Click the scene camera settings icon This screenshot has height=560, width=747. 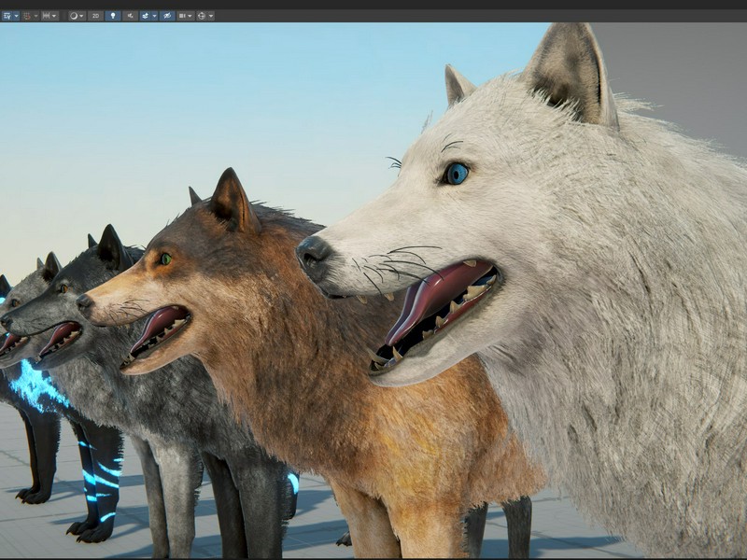point(182,16)
